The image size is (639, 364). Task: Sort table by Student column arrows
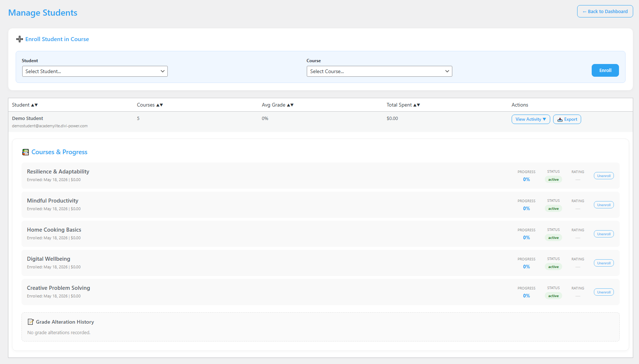click(35, 105)
